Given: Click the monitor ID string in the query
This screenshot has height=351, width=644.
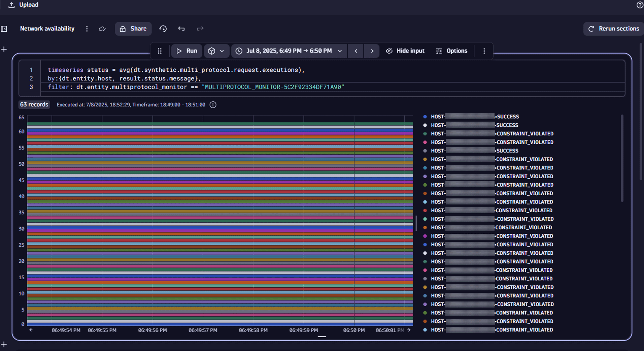Looking at the screenshot, I should point(273,87).
